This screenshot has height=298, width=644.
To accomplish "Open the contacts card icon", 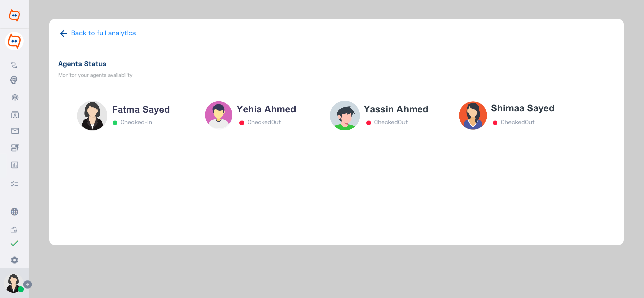I will (x=15, y=115).
